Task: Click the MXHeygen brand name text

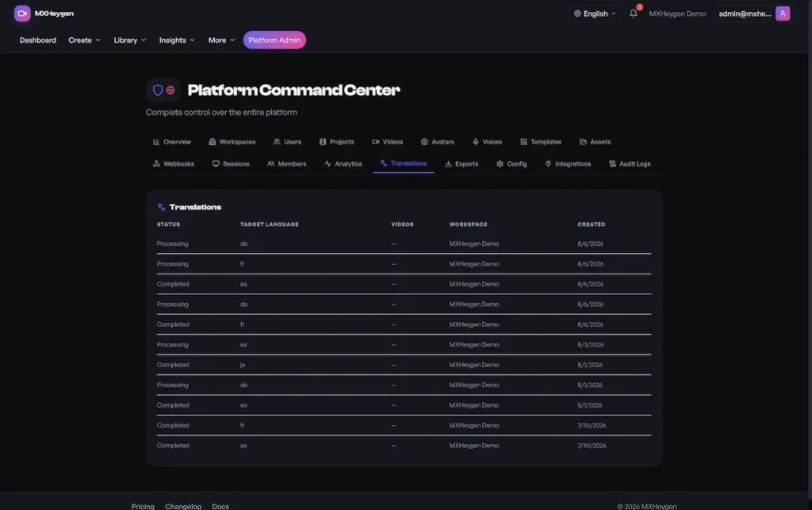Action: (x=54, y=13)
